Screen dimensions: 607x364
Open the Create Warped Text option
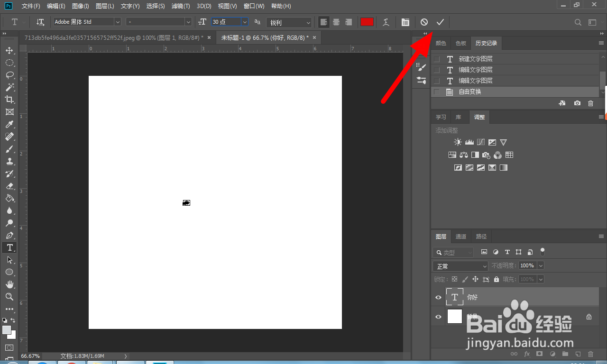[386, 22]
